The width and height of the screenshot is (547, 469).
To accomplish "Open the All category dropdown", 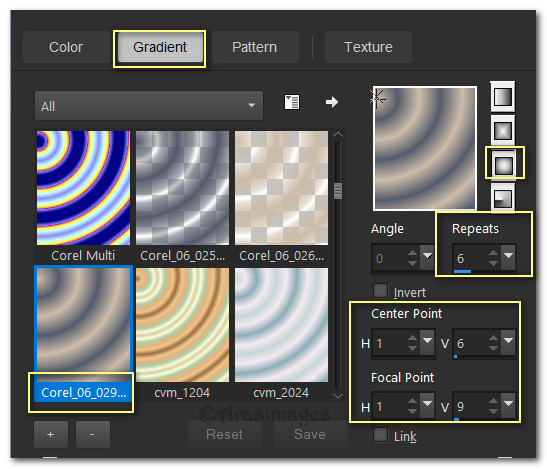I will [149, 106].
